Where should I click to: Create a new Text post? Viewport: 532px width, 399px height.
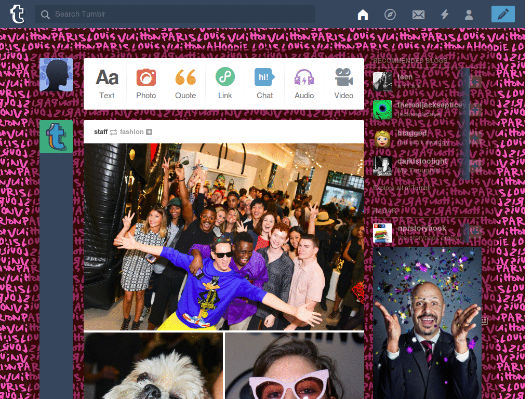[107, 84]
